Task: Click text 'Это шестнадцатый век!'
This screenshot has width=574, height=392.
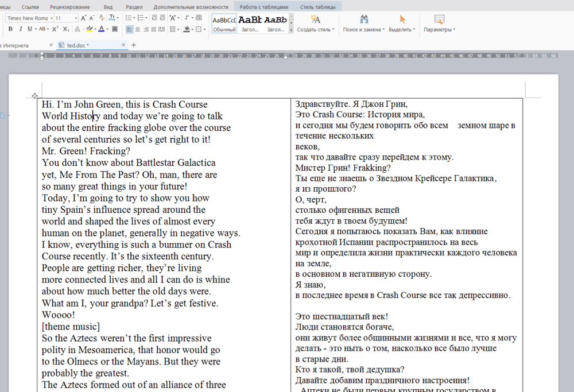Action: [x=342, y=316]
